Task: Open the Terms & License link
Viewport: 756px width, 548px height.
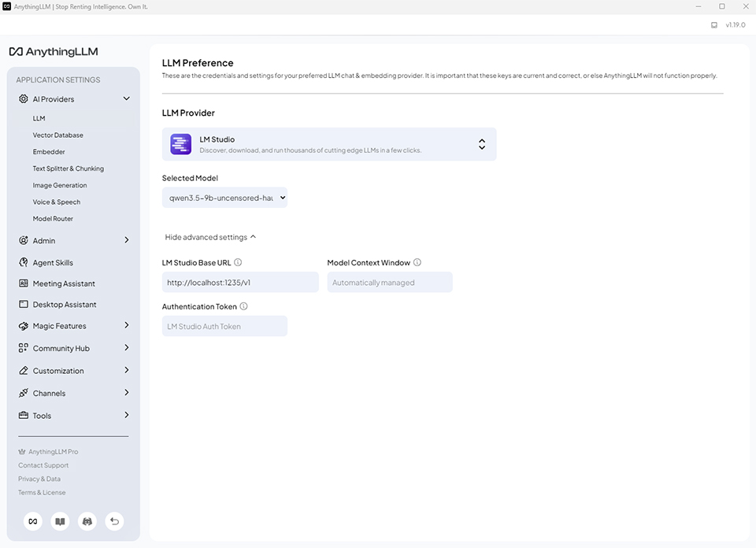Action: [42, 492]
